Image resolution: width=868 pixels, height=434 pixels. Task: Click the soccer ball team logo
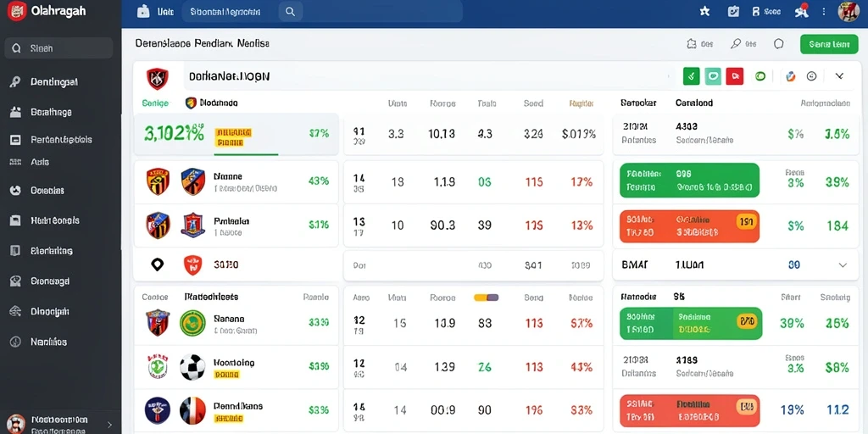point(192,367)
